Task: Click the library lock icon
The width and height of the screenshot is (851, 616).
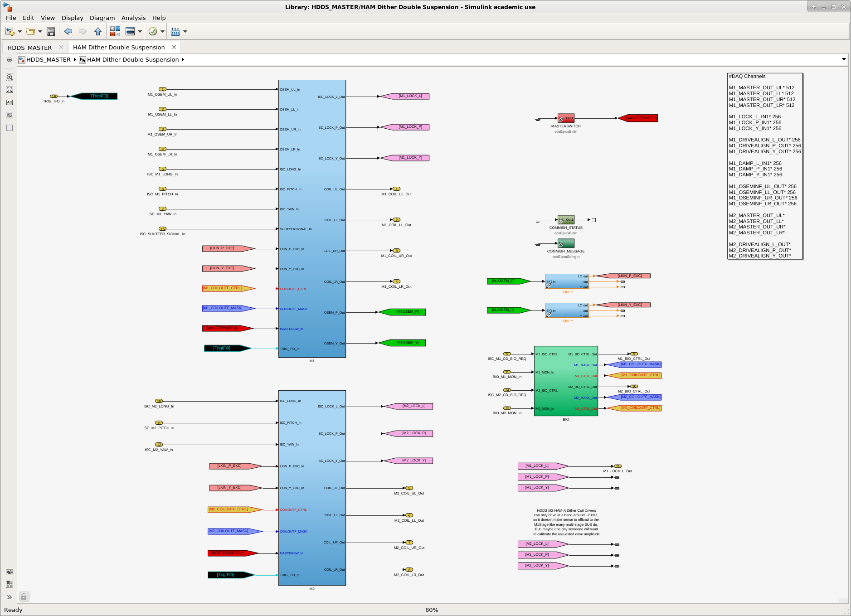Action: (24, 597)
